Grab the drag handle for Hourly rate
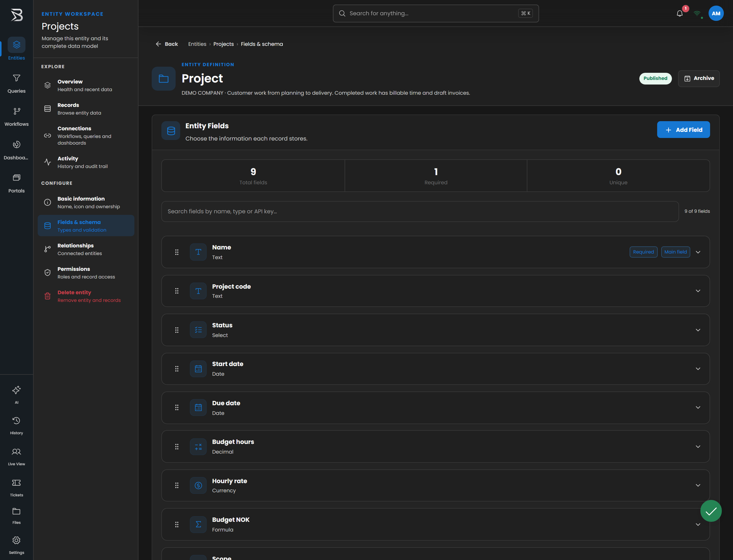The height and width of the screenshot is (560, 733). pos(177,485)
